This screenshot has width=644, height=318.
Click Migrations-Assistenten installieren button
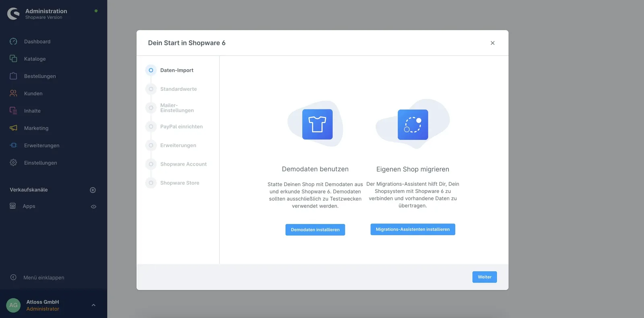413,229
